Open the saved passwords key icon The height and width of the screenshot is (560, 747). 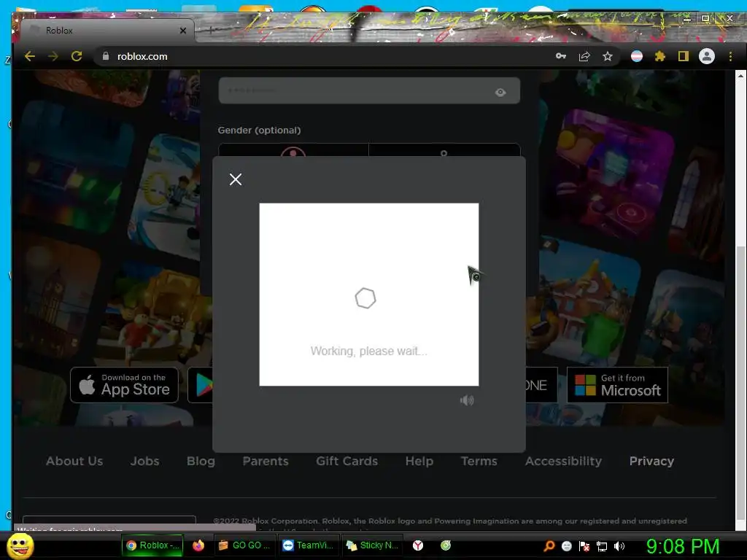pyautogui.click(x=561, y=56)
